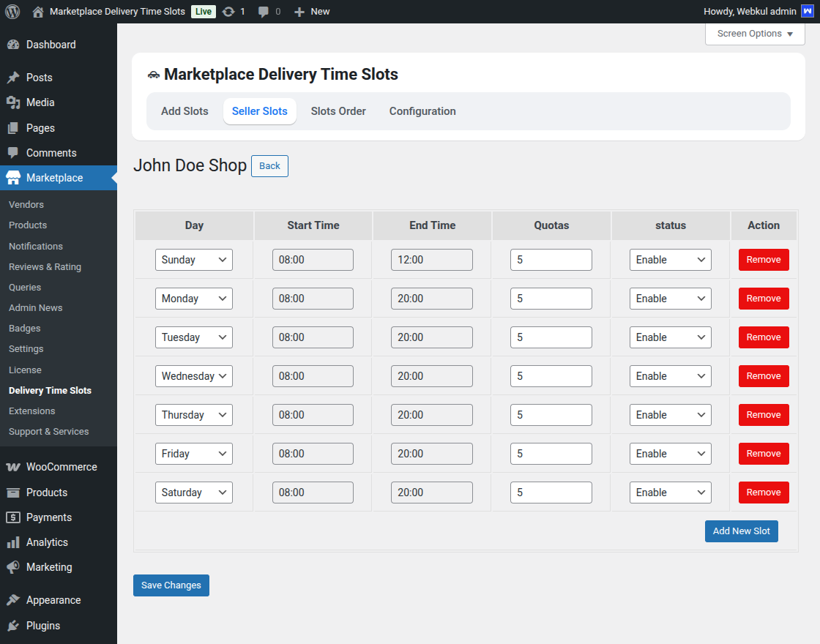
Task: Click the Media sidebar icon
Action: point(13,102)
